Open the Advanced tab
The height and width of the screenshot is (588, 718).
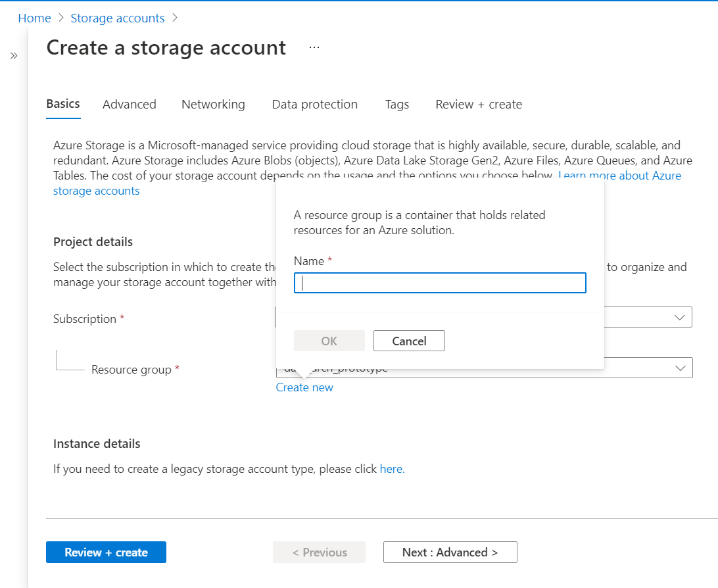130,105
